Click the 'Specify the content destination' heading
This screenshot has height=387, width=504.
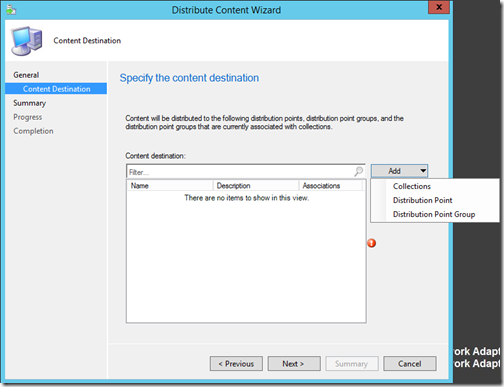point(189,78)
